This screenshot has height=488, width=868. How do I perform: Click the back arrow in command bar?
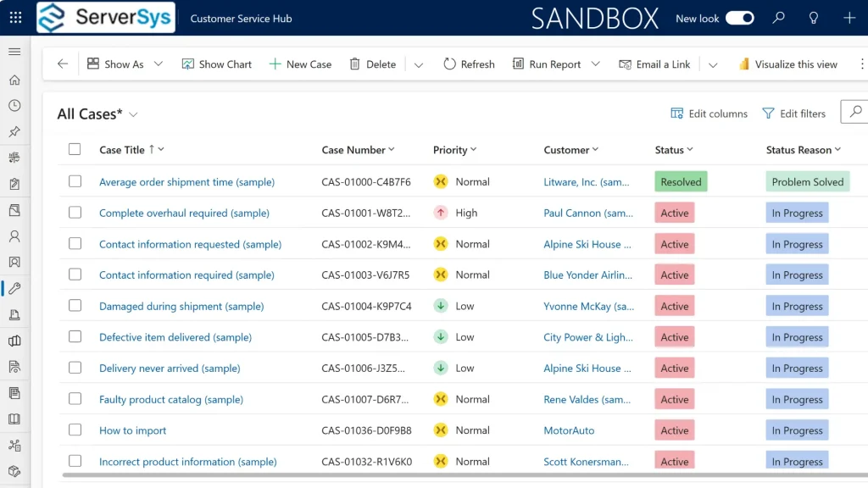[62, 64]
